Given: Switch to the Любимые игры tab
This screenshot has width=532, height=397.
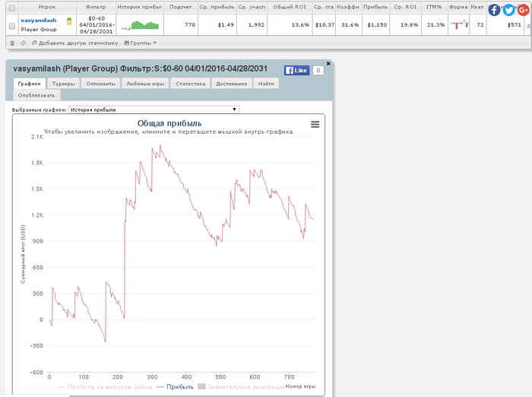Looking at the screenshot, I should pyautogui.click(x=145, y=84).
